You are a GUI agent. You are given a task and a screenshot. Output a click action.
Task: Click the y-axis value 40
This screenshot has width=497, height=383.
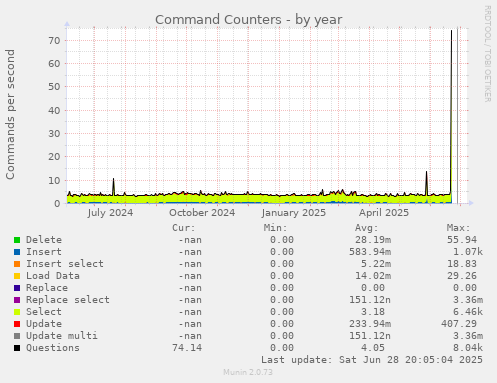[x=54, y=110]
